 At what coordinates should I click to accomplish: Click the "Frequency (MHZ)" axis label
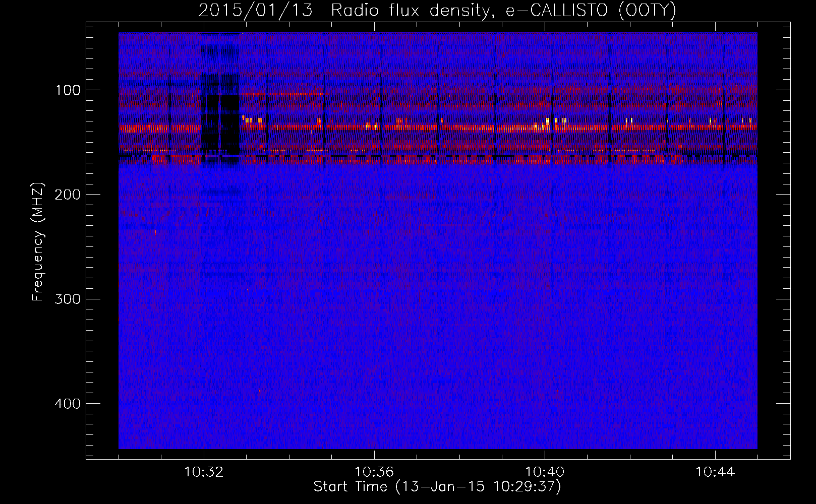[38, 242]
